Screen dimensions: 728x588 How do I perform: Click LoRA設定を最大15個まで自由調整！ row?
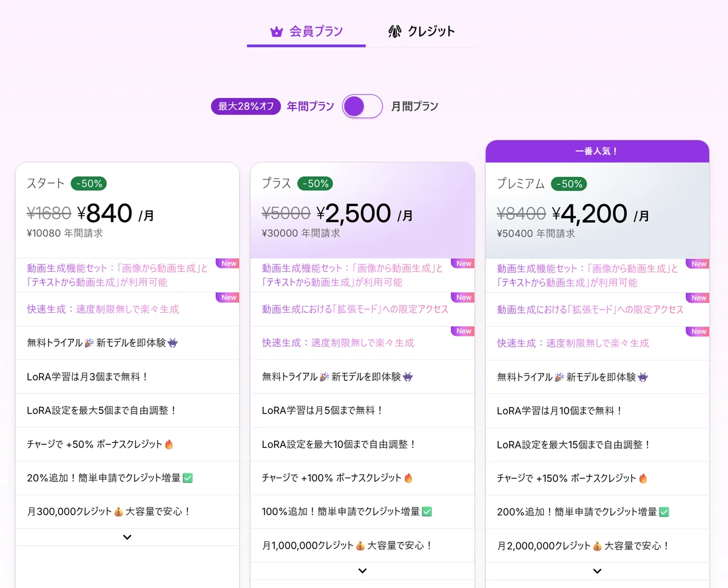(597, 444)
